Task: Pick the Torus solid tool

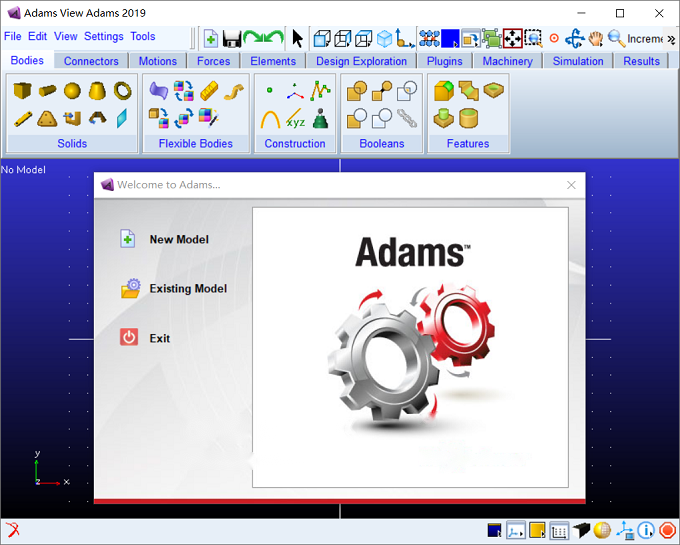Action: 123,91
